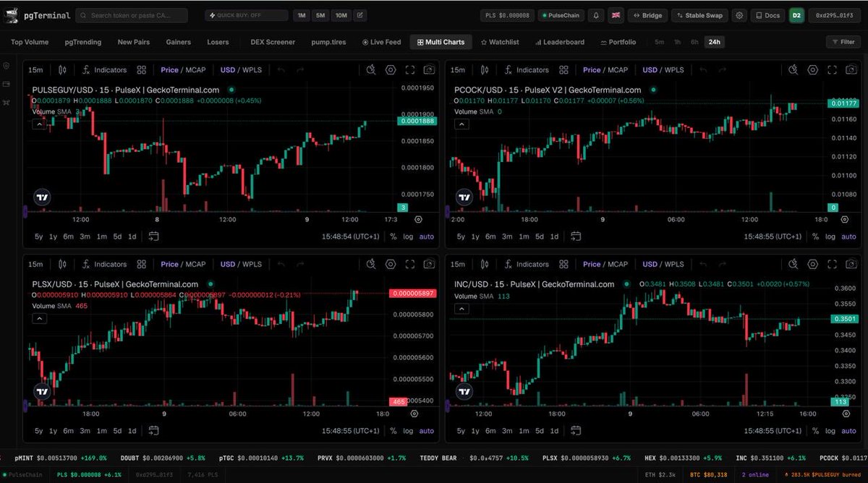Open layout templates icon in PLSX chart

(x=142, y=264)
